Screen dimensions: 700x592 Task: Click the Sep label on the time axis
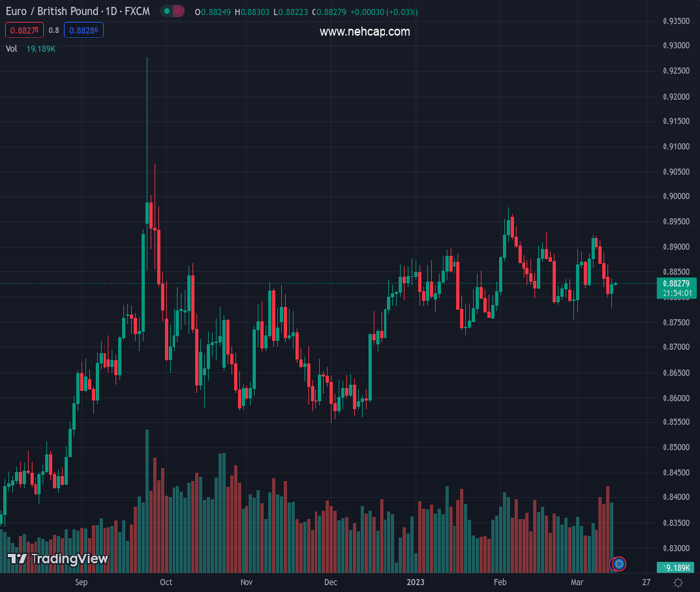81,583
